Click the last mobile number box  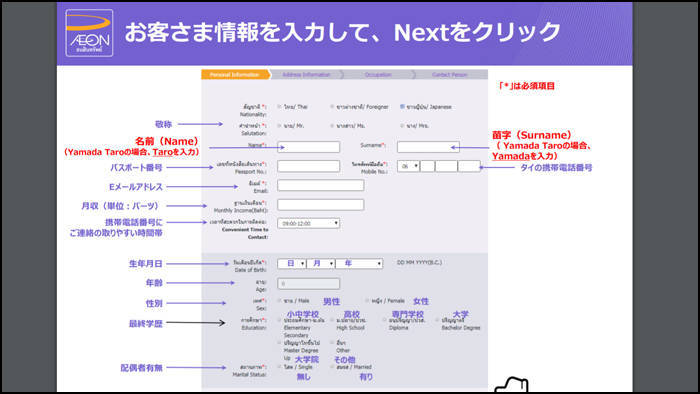(469, 166)
